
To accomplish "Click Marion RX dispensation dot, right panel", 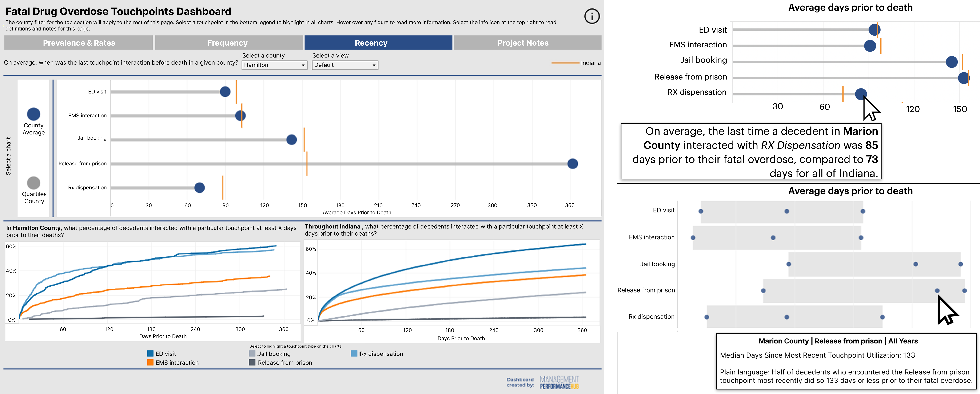I will click(861, 94).
